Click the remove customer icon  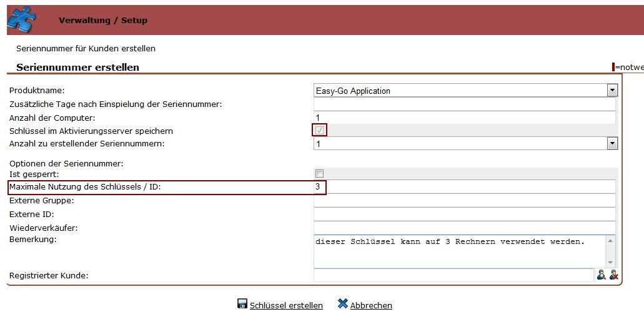pos(613,275)
